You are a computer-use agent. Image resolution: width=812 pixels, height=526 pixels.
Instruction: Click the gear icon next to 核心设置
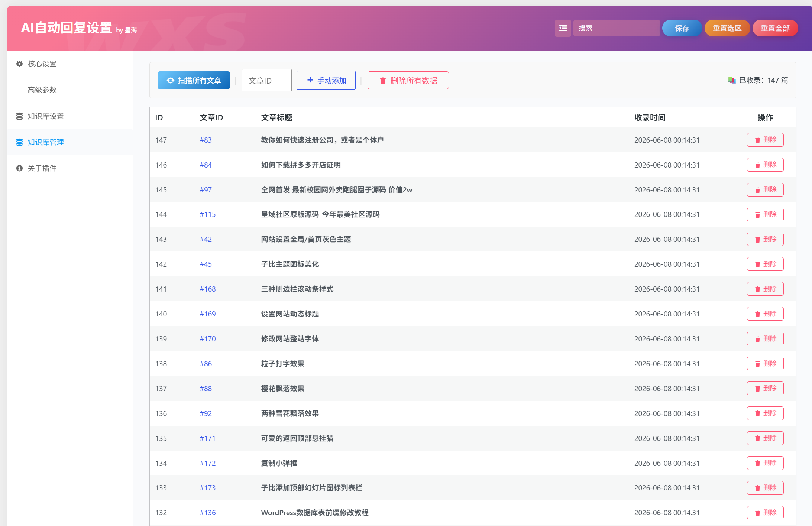click(19, 64)
